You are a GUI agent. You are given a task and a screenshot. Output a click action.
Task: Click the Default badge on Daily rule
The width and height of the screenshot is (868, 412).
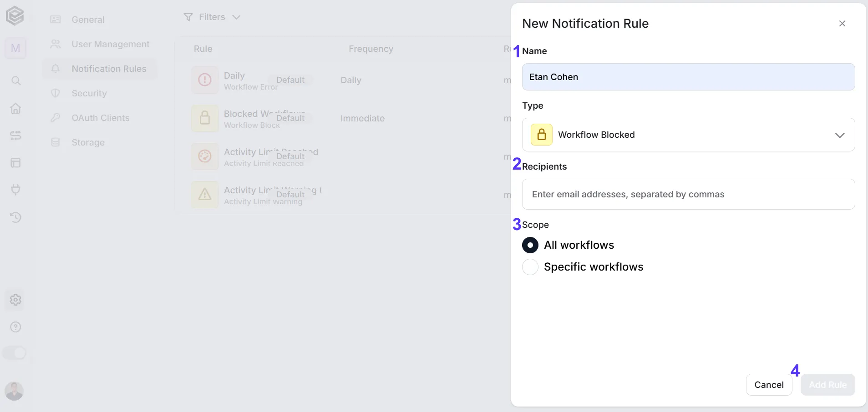(290, 80)
